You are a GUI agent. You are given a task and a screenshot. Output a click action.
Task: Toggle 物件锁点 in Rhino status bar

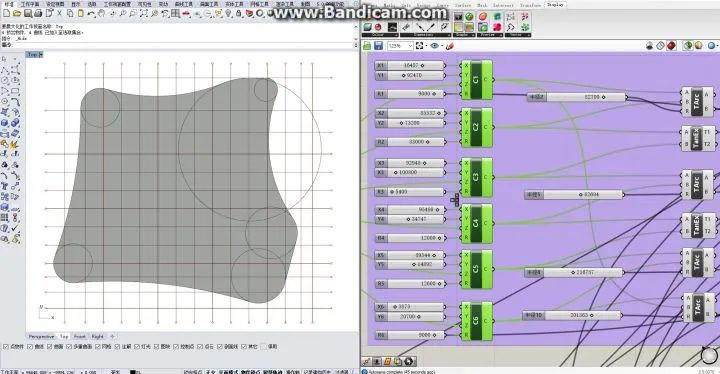coord(250,372)
